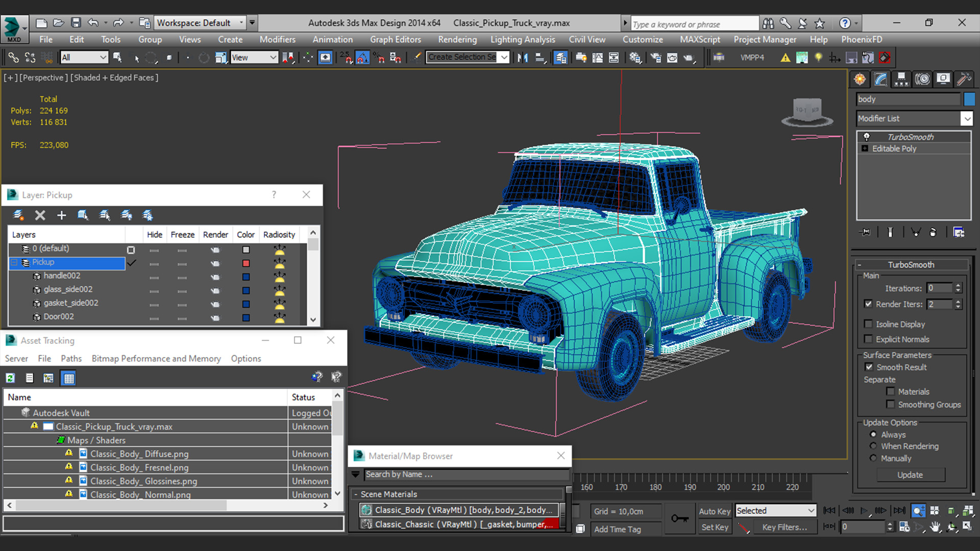
Task: Toggle the Smooth Result checkbox
Action: coord(869,367)
